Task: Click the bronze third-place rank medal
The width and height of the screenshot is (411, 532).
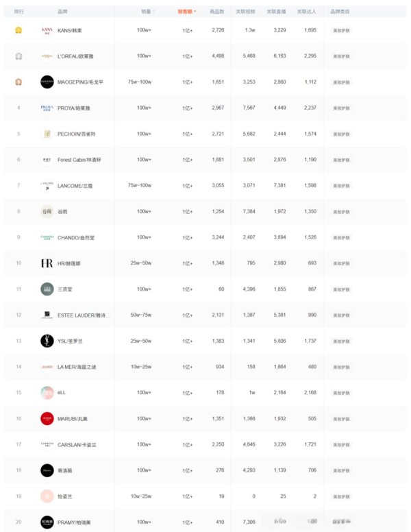Action: pyautogui.click(x=18, y=82)
